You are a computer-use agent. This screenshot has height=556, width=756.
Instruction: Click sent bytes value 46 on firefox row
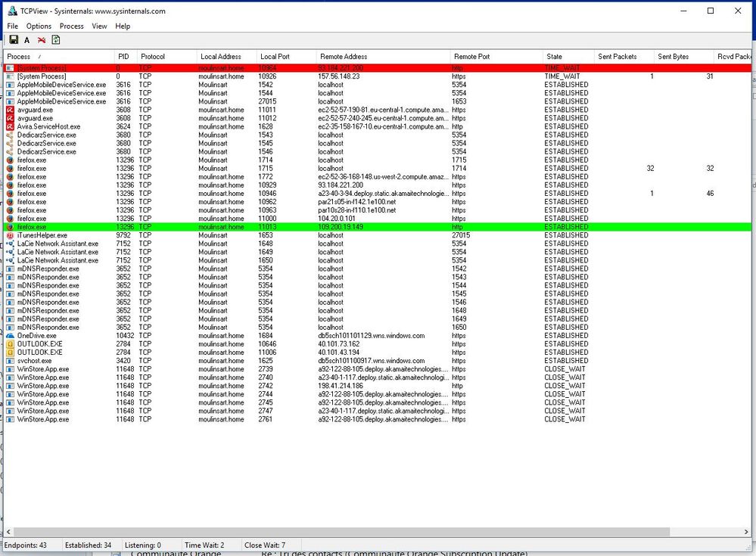(710, 194)
